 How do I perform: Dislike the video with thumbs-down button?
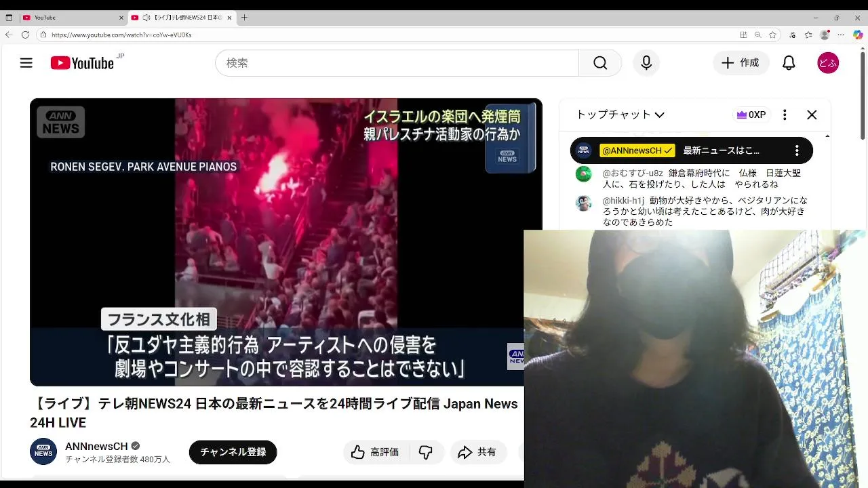(x=426, y=452)
